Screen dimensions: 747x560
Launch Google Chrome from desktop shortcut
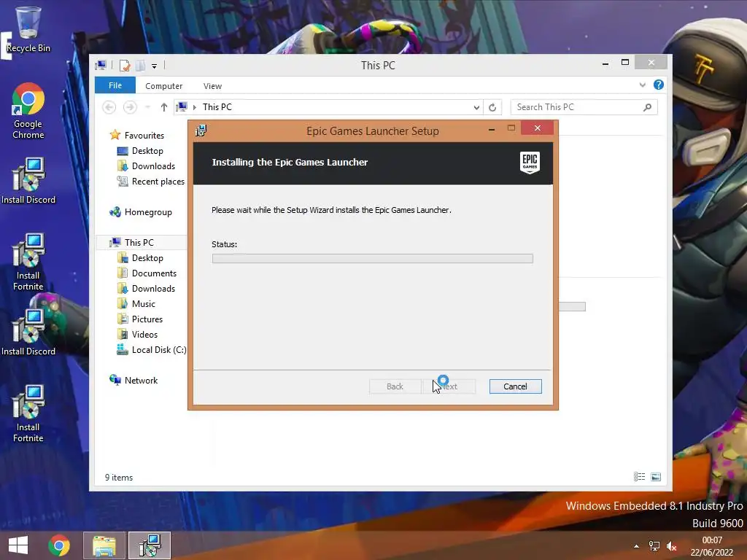click(28, 111)
